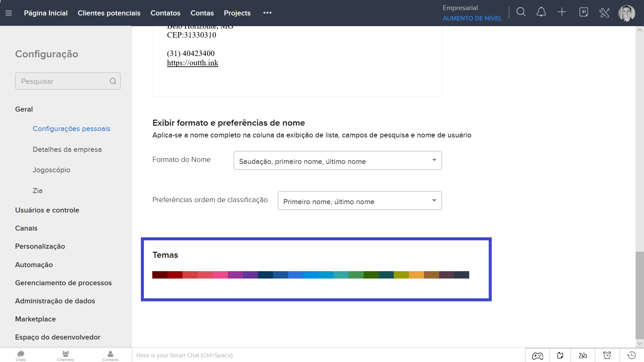
Task: Open the search magnifier in top bar
Action: pyautogui.click(x=521, y=12)
